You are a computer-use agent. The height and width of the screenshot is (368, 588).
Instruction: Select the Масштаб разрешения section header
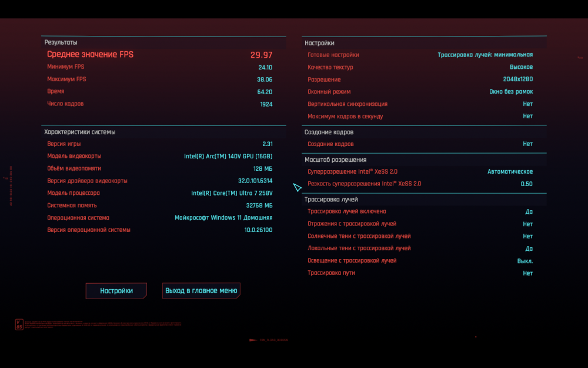click(336, 160)
